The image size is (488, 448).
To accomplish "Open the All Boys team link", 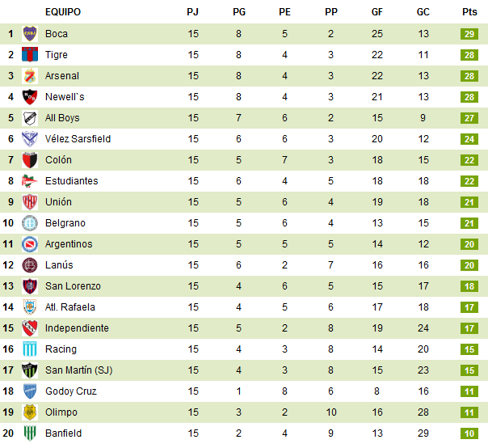I will click(x=62, y=118).
